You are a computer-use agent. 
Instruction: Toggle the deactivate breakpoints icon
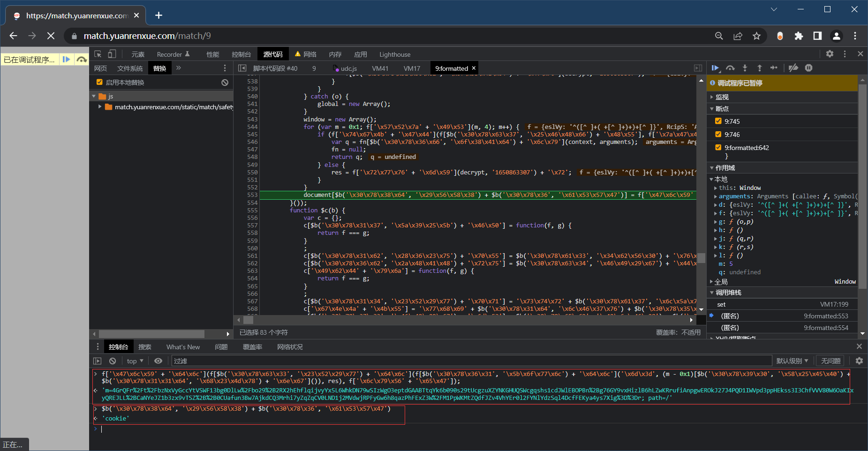tap(793, 68)
